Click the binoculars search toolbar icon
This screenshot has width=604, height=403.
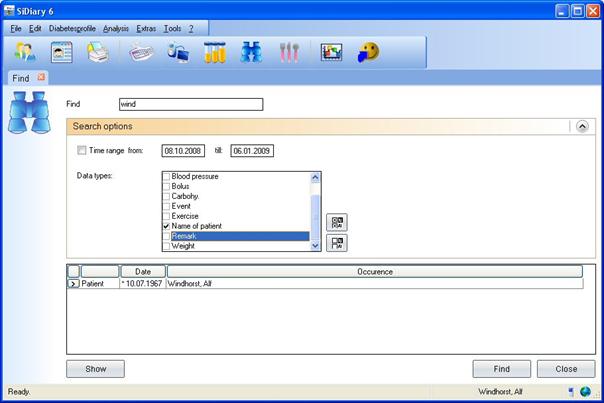coord(251,53)
